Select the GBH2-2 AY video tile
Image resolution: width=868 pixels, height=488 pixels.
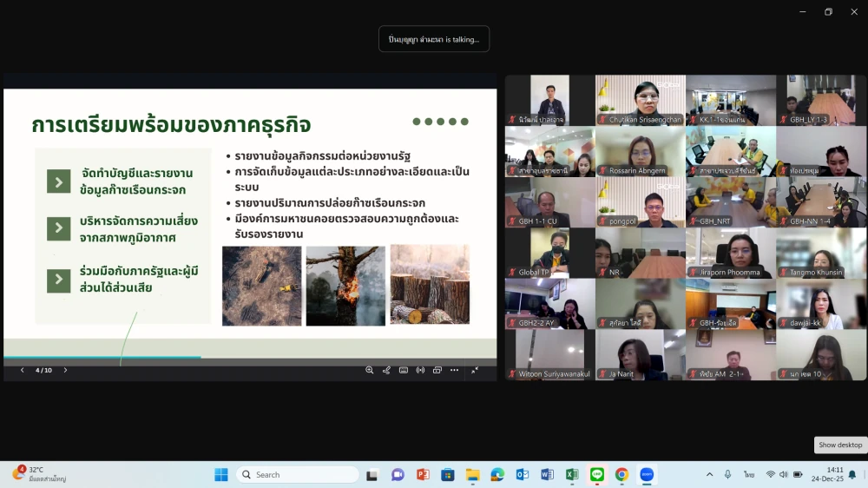550,304
